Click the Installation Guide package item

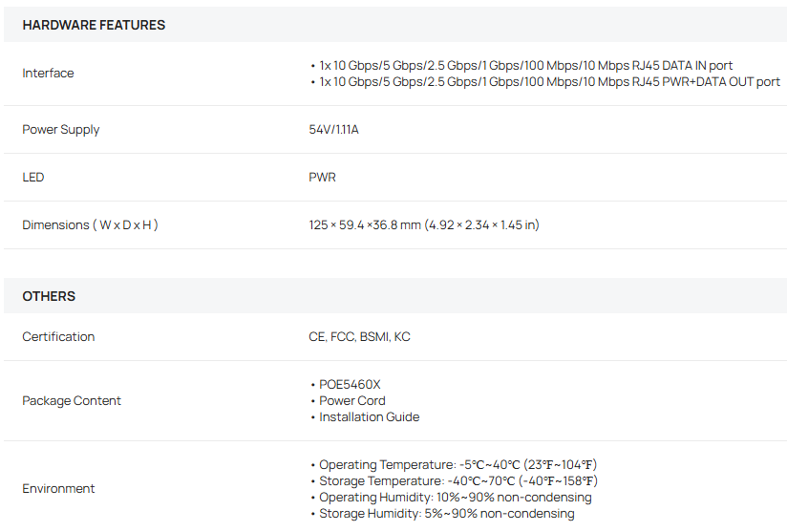pos(370,416)
